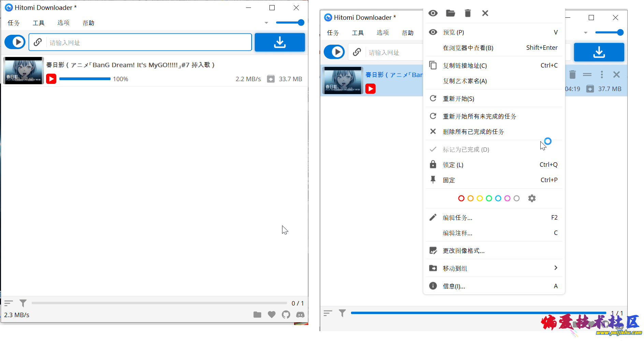Select the red label color swatch
This screenshot has width=644, height=341.
pyautogui.click(x=461, y=198)
